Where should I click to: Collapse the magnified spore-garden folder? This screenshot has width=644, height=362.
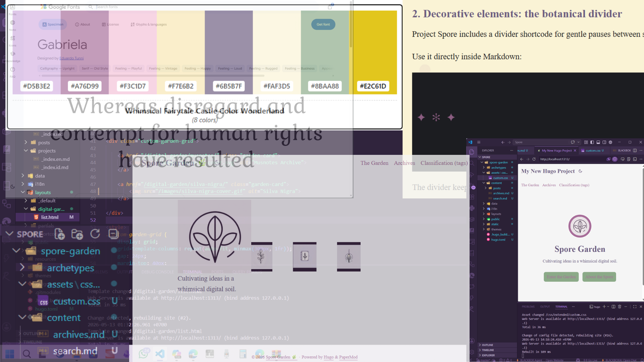tap(16, 250)
